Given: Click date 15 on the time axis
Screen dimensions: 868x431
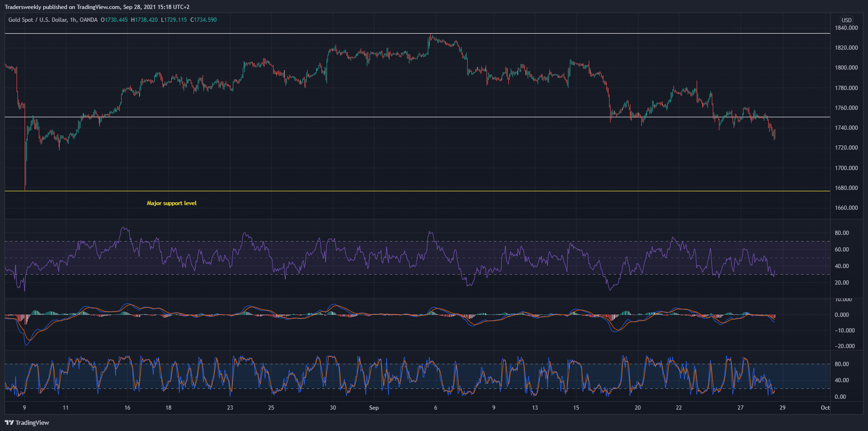Looking at the screenshot, I should pos(576,408).
